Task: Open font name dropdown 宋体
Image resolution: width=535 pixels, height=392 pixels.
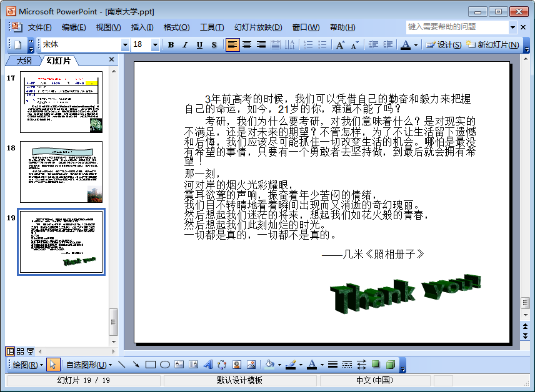Action: pos(125,45)
